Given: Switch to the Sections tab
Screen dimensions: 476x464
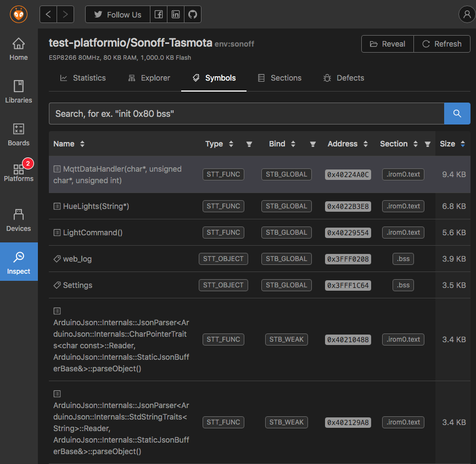Looking at the screenshot, I should [279, 78].
